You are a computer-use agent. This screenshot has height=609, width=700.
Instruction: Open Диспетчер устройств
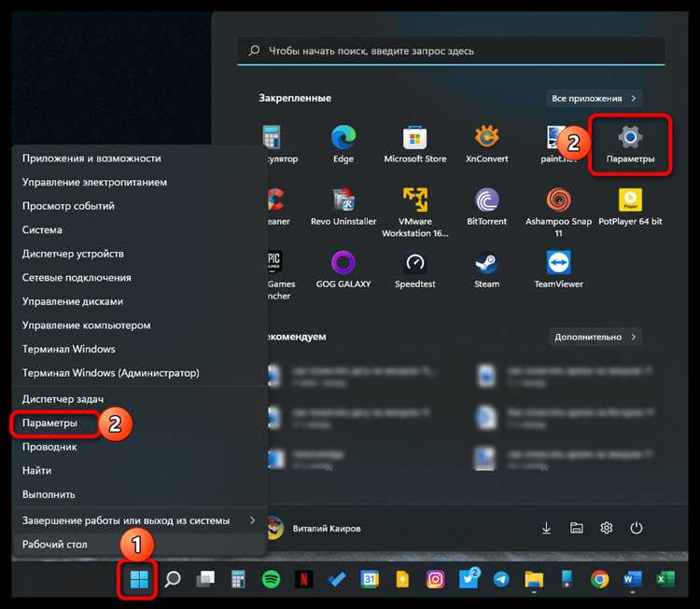click(139, 254)
